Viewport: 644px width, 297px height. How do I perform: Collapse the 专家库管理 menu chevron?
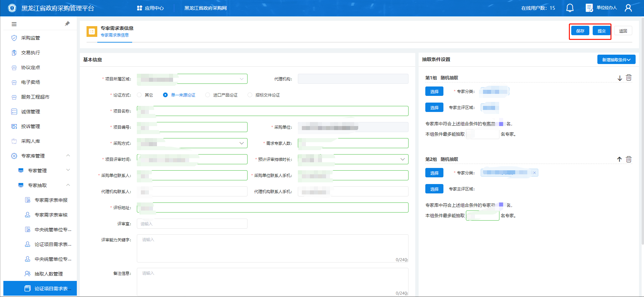pyautogui.click(x=68, y=156)
